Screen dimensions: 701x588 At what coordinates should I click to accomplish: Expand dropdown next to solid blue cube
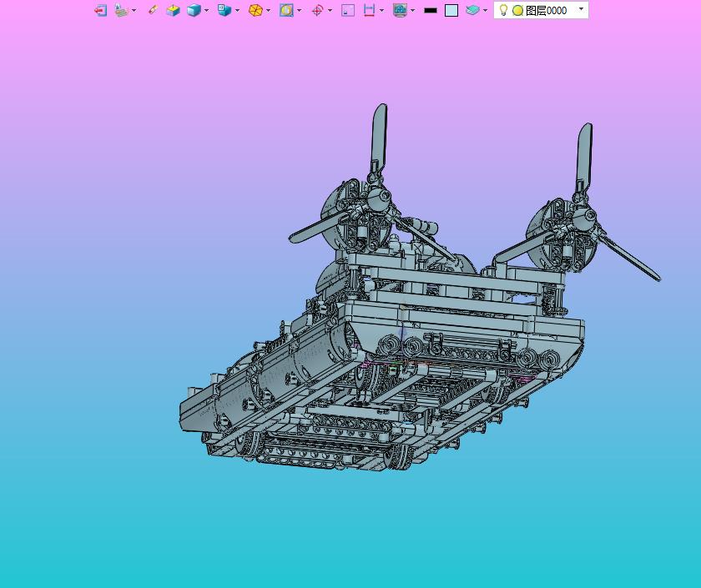pos(207,10)
